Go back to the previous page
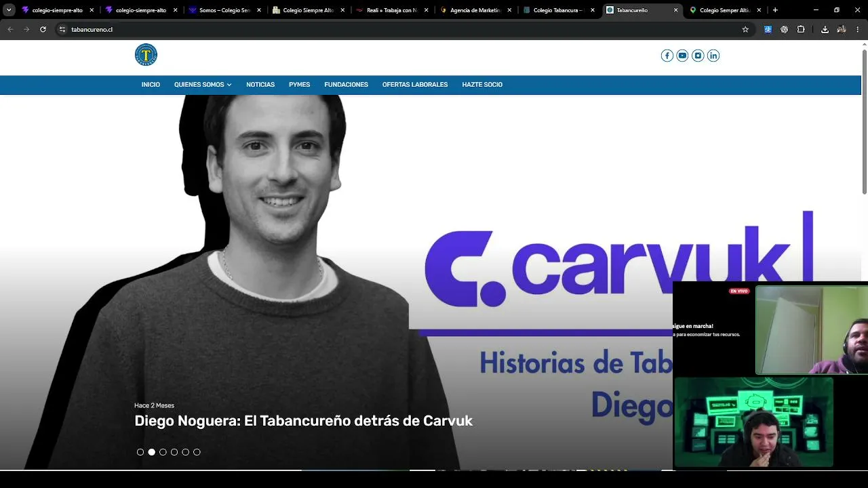Screen dimensions: 868x488 (x=10, y=29)
